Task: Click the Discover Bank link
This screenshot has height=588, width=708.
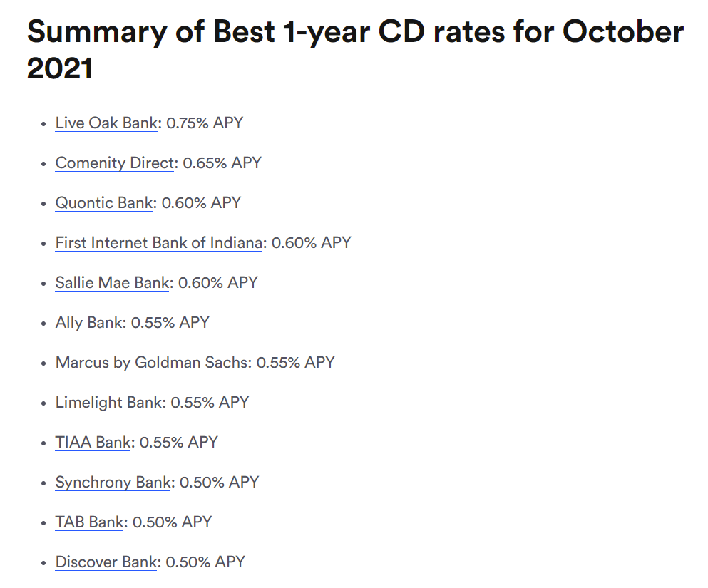Action: pos(106,562)
